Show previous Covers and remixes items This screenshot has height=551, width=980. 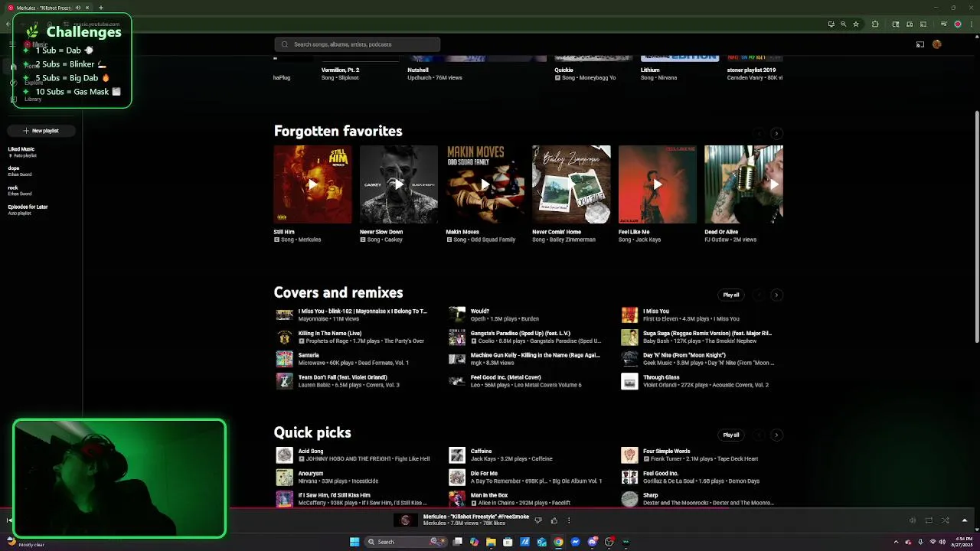(759, 295)
